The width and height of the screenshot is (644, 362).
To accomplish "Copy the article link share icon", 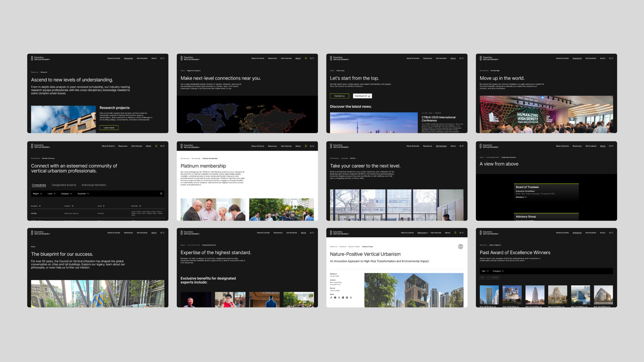I will (x=331, y=298).
